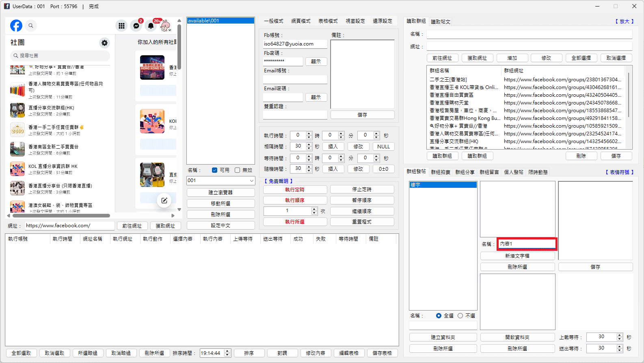Click the 全部選擇 button
This screenshot has height=363, width=644.
coord(581,58)
